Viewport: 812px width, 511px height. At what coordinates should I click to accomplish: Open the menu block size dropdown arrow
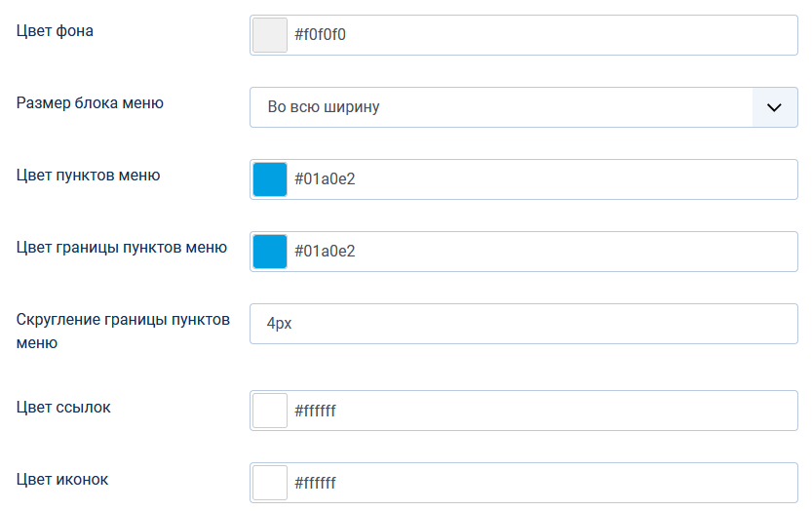pyautogui.click(x=775, y=107)
